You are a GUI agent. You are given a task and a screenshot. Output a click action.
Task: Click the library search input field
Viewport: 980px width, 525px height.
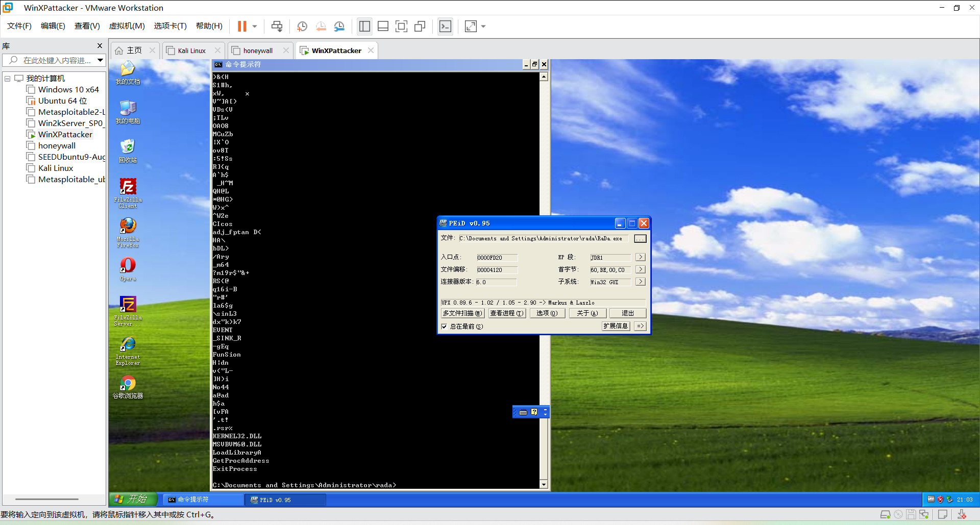coord(54,60)
